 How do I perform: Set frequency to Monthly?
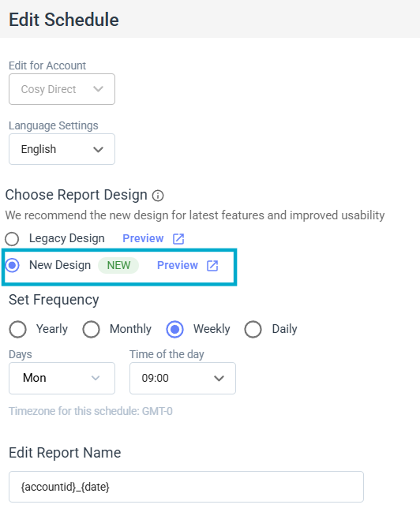pos(92,329)
